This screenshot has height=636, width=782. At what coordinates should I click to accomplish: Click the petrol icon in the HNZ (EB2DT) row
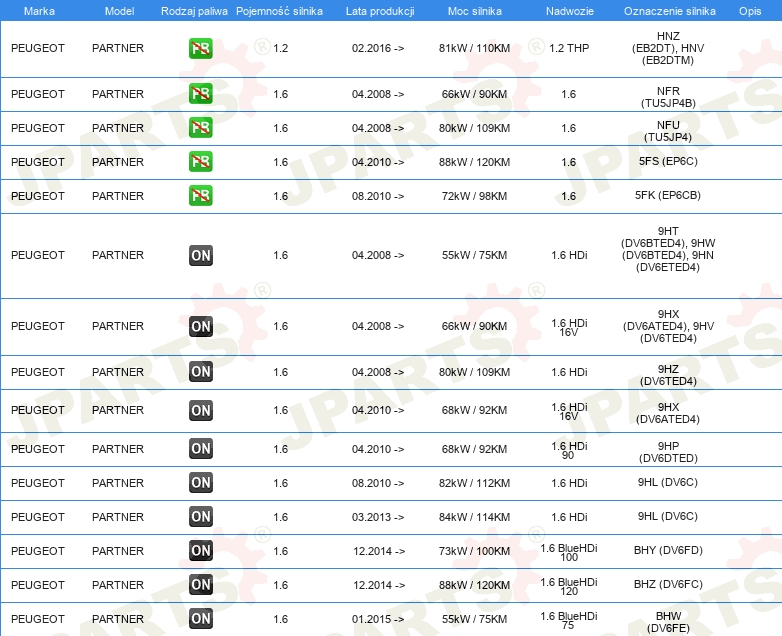click(200, 48)
